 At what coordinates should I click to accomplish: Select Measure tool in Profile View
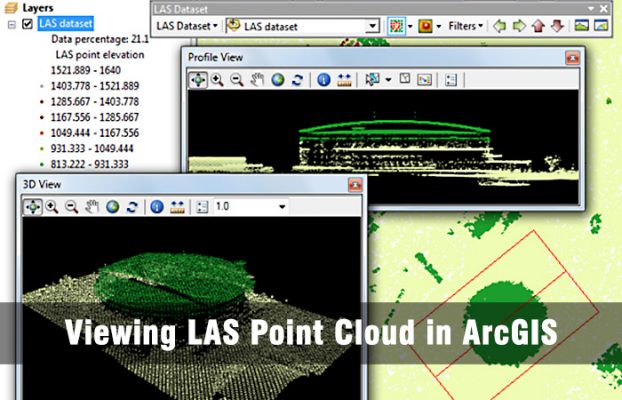(x=344, y=80)
